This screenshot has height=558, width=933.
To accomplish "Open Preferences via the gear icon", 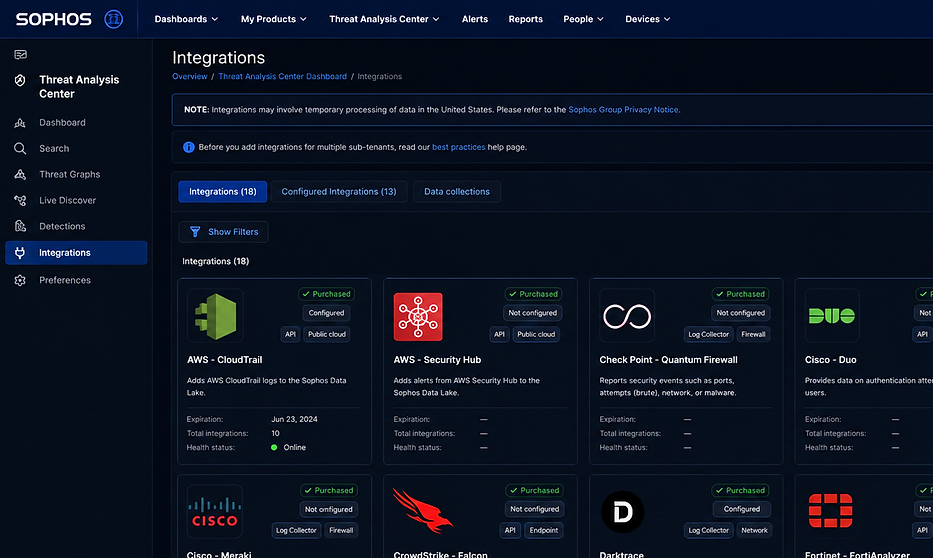I will (x=20, y=280).
